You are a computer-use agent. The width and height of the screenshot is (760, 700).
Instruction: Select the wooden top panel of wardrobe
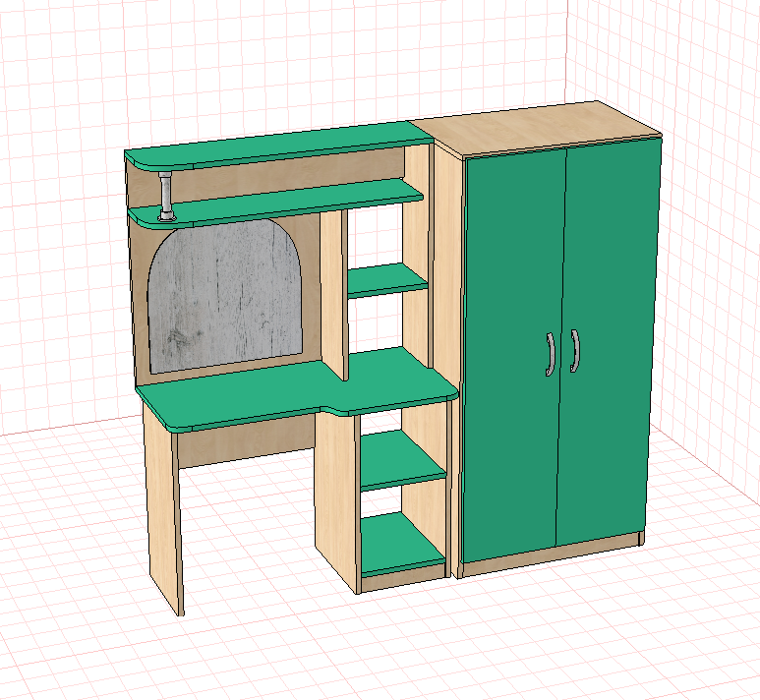(x=536, y=129)
